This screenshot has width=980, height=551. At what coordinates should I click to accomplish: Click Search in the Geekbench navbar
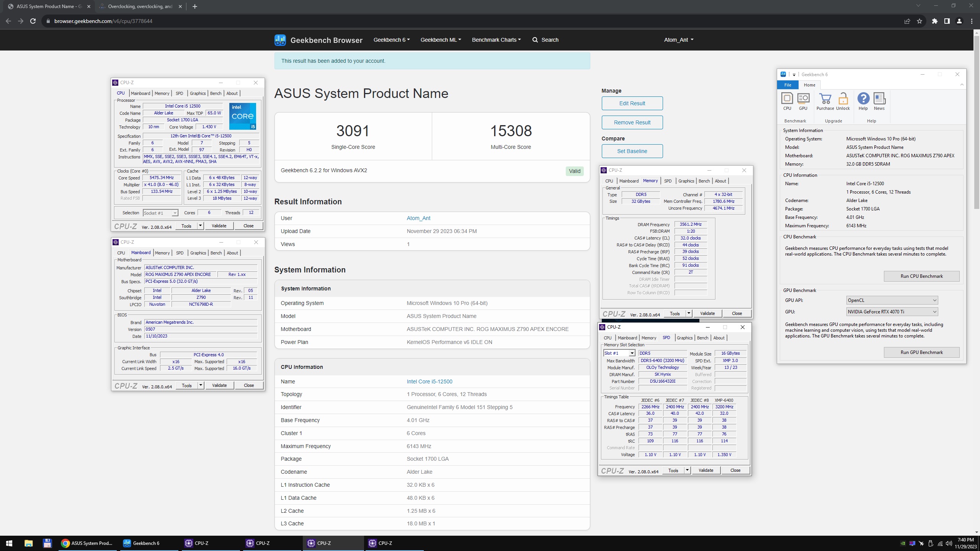click(546, 40)
